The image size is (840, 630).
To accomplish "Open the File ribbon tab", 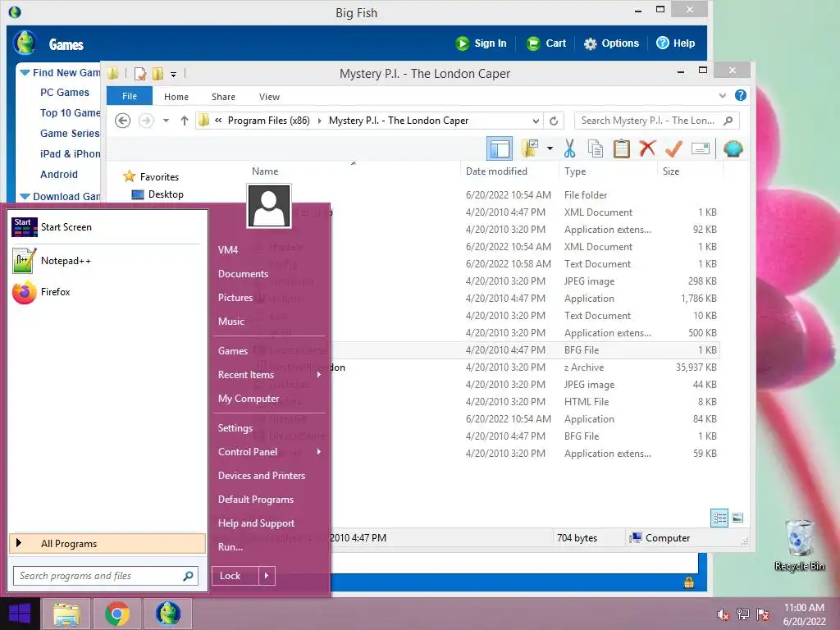I will pyautogui.click(x=129, y=96).
